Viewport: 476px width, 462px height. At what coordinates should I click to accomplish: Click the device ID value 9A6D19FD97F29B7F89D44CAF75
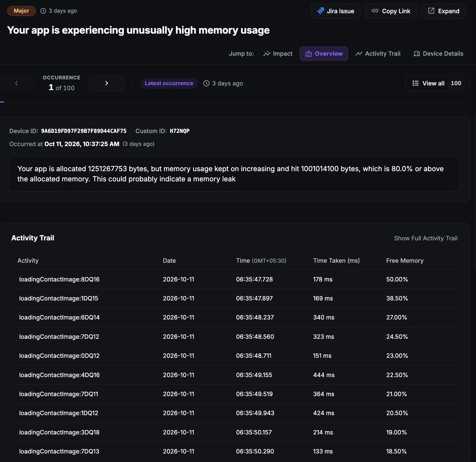click(x=84, y=131)
